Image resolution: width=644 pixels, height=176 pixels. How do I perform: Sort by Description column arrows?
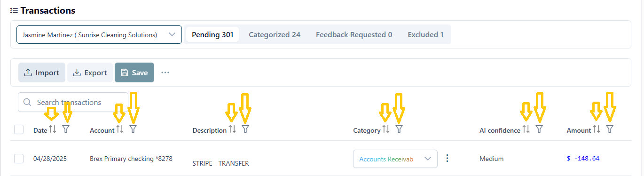[x=232, y=129]
